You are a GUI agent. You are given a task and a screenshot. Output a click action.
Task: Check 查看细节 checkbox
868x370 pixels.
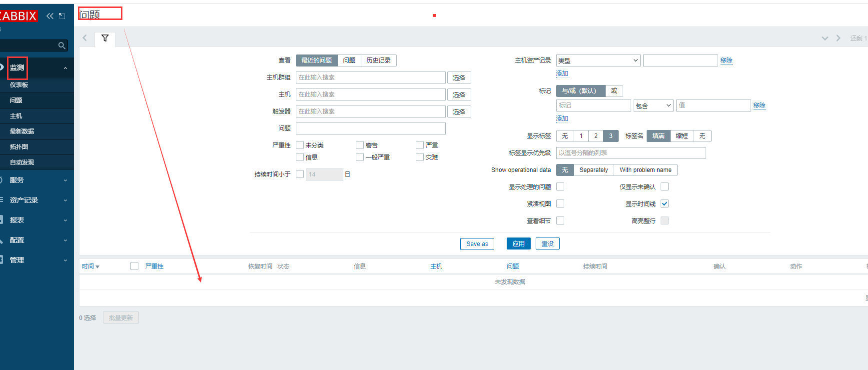coord(560,220)
